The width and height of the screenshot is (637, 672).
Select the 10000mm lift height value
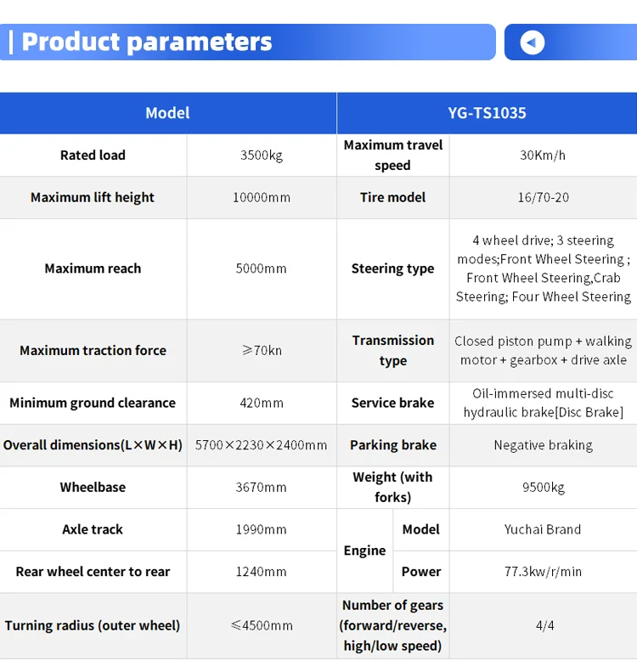(262, 197)
